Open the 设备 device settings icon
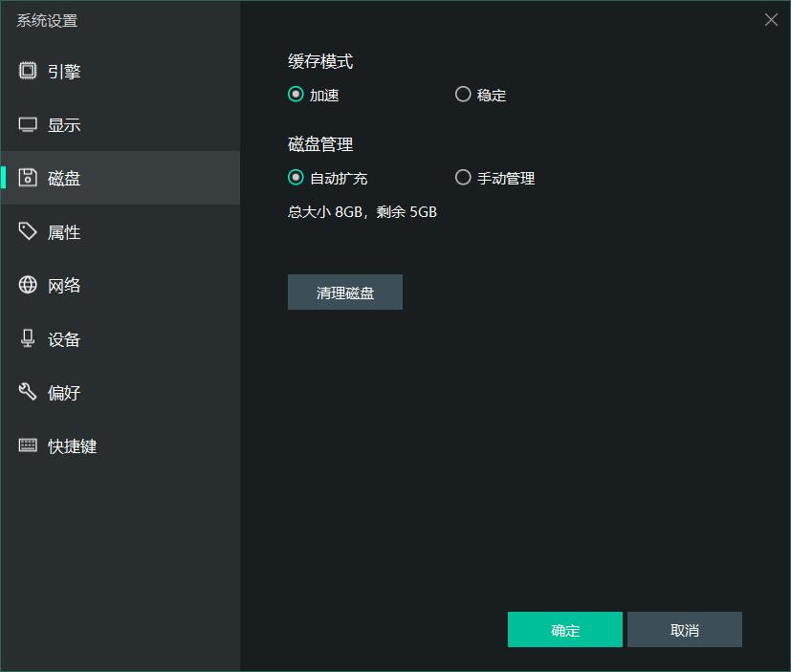The width and height of the screenshot is (791, 672). [x=28, y=338]
